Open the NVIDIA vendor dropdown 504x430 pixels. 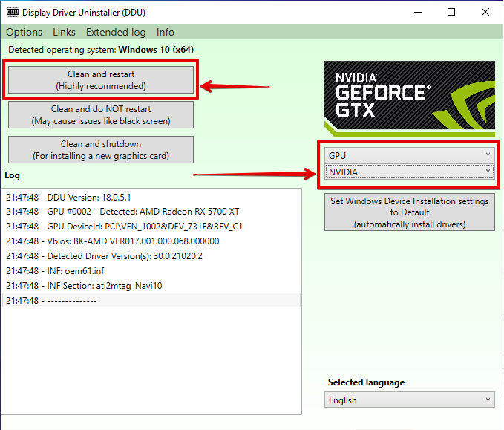click(x=409, y=172)
